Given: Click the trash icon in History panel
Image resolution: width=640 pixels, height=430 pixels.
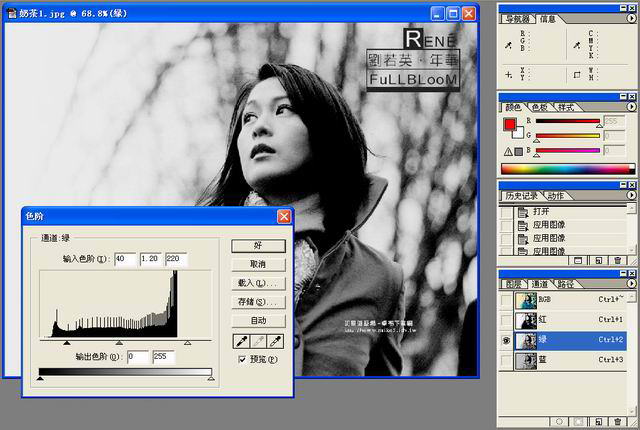Looking at the screenshot, I should pyautogui.click(x=617, y=260).
